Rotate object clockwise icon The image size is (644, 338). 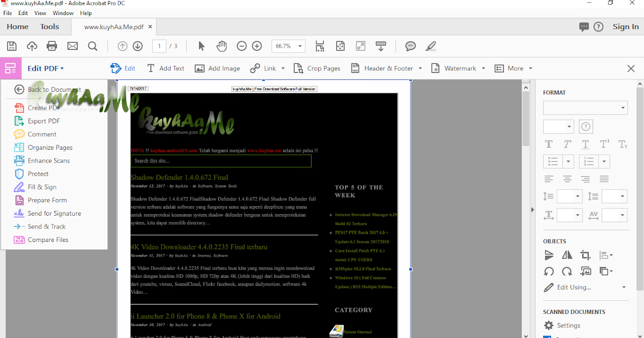(567, 271)
